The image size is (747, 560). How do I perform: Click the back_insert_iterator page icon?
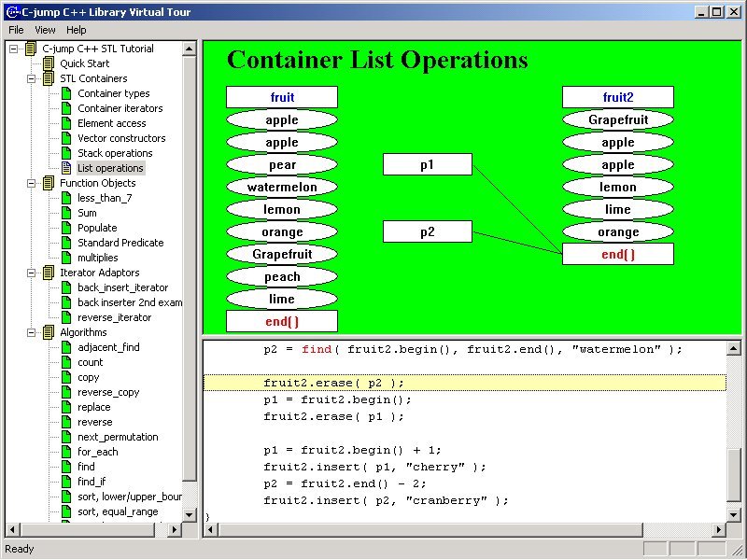(x=66, y=287)
